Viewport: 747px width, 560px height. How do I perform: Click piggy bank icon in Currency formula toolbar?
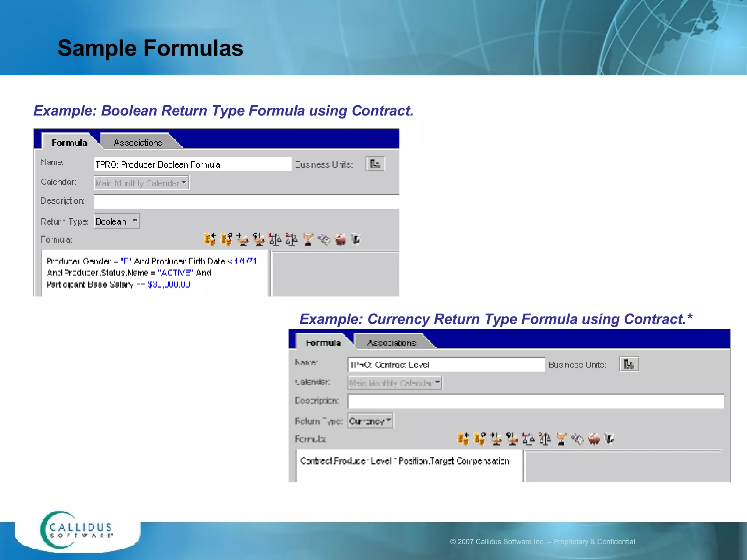(594, 439)
